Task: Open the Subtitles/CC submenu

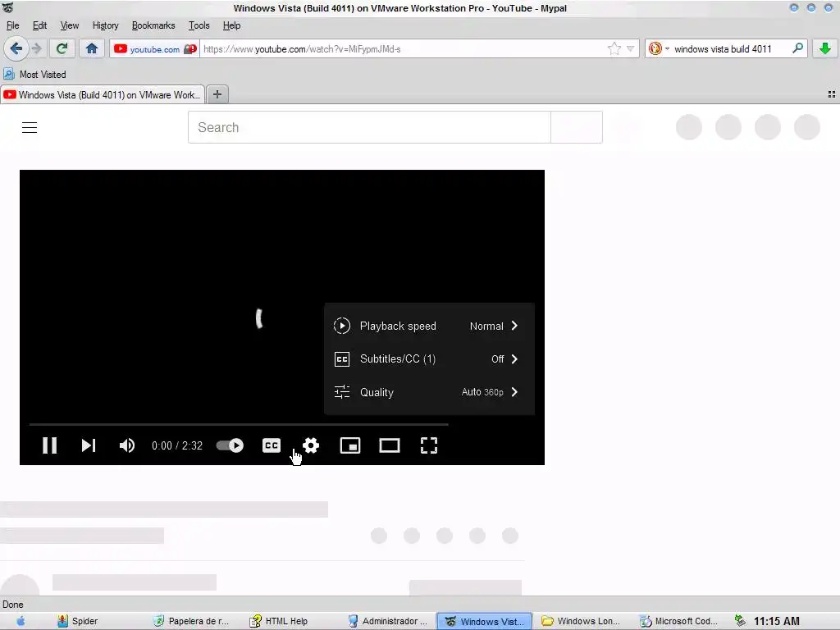Action: [x=429, y=359]
